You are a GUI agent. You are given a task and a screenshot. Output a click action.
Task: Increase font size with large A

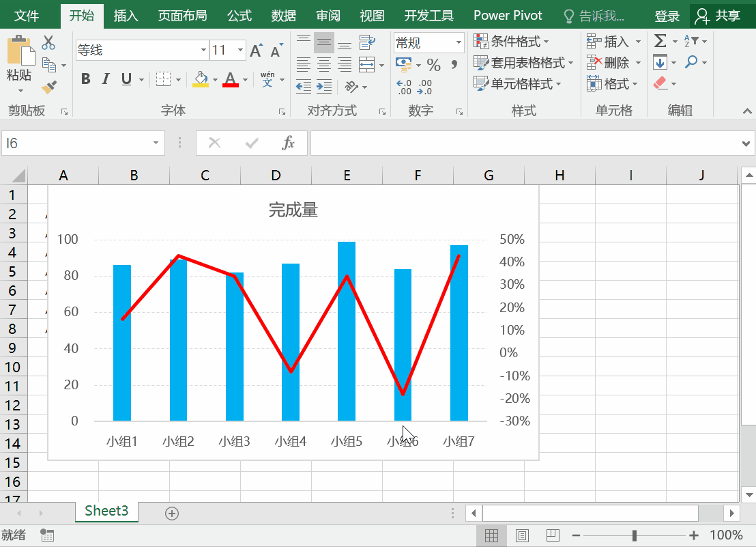click(256, 50)
